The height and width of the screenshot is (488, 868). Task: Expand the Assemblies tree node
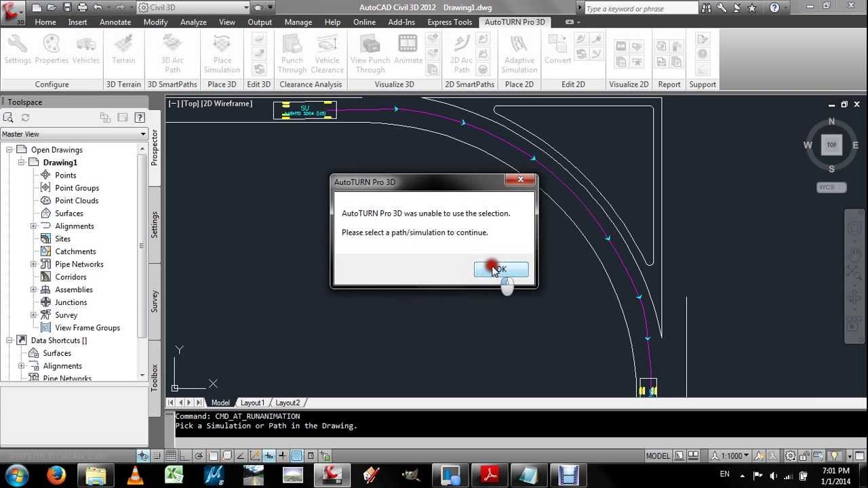(34, 289)
